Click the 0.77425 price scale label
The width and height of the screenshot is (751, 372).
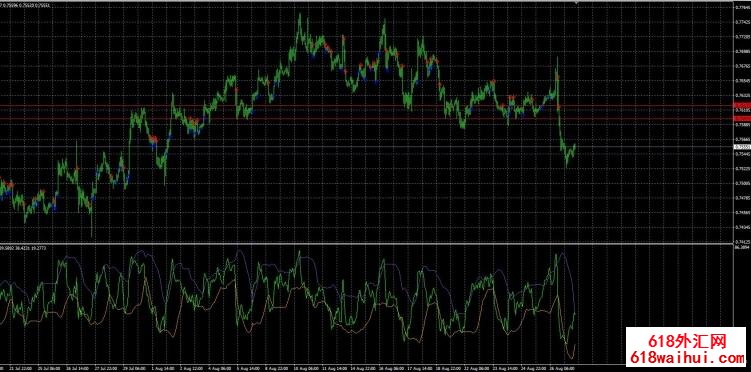pos(742,22)
